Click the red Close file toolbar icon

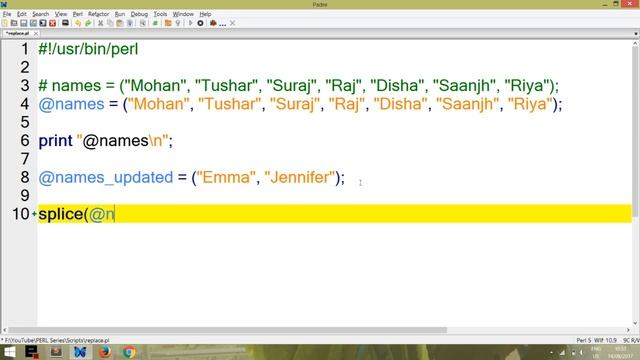(52, 23)
